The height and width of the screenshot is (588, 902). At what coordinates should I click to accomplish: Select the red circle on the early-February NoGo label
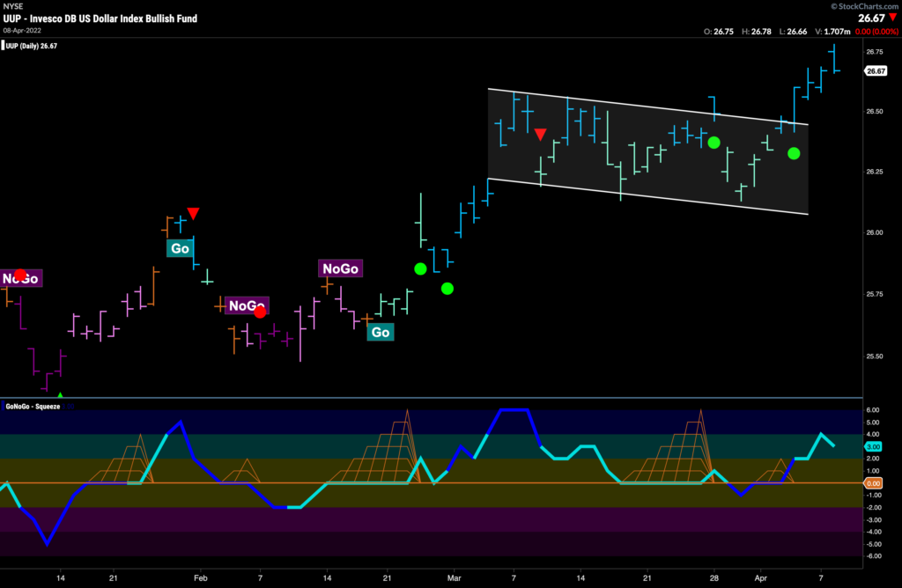(260, 312)
